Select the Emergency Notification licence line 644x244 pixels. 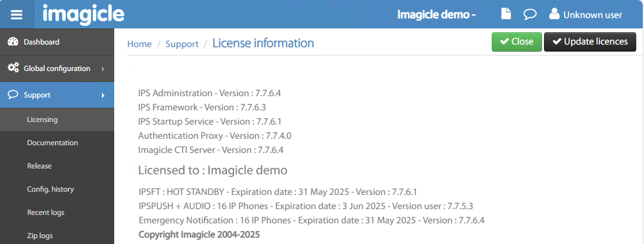(312, 220)
